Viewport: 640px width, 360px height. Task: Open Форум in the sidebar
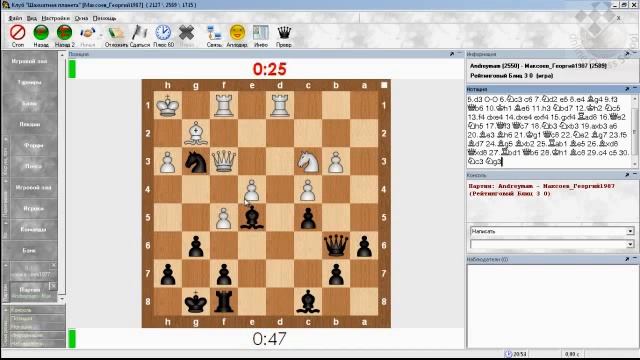point(33,145)
